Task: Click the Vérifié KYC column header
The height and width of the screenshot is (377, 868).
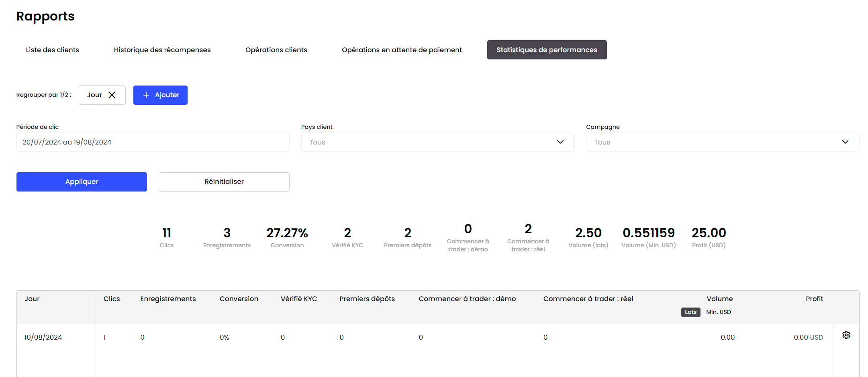Action: pyautogui.click(x=299, y=299)
